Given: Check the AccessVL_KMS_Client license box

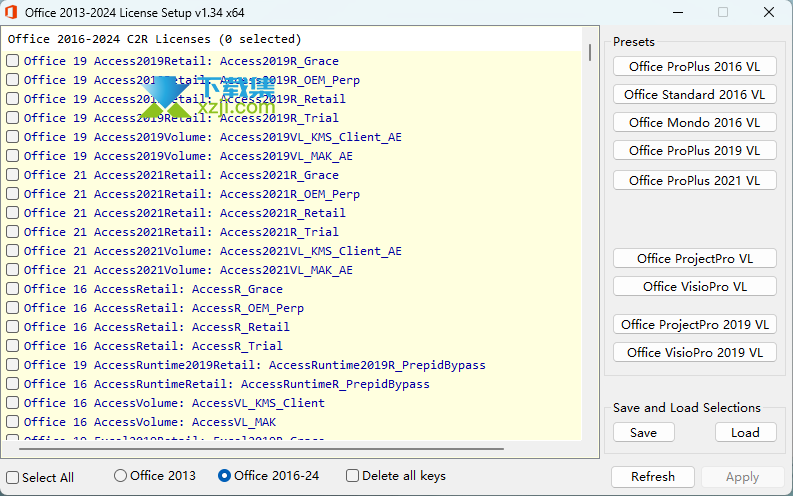Looking at the screenshot, I should [13, 403].
